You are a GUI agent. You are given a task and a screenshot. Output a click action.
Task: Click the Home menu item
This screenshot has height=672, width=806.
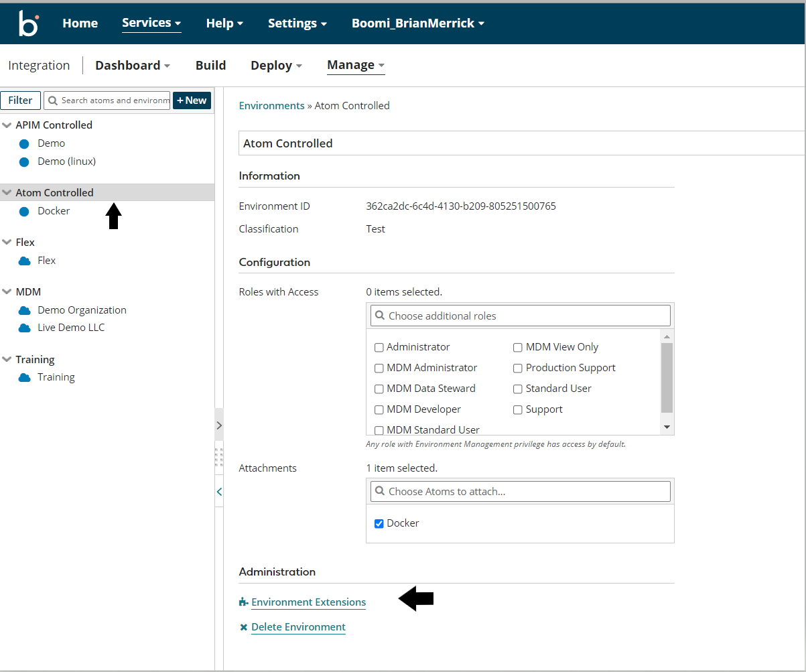coord(80,23)
